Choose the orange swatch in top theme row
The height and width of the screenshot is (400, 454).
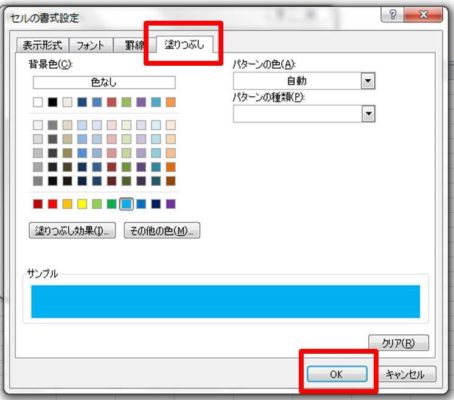point(171,102)
